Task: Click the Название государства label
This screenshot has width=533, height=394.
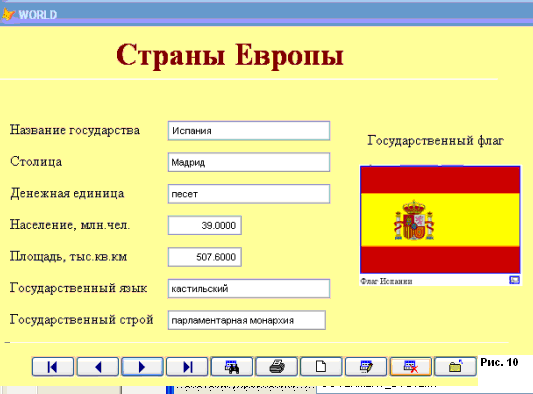Action: (75, 130)
